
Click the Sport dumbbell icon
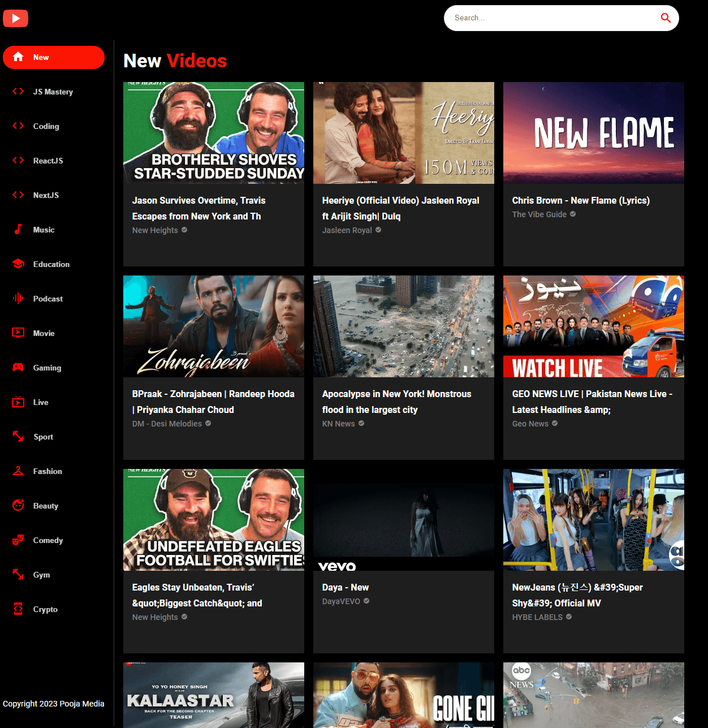pos(18,436)
